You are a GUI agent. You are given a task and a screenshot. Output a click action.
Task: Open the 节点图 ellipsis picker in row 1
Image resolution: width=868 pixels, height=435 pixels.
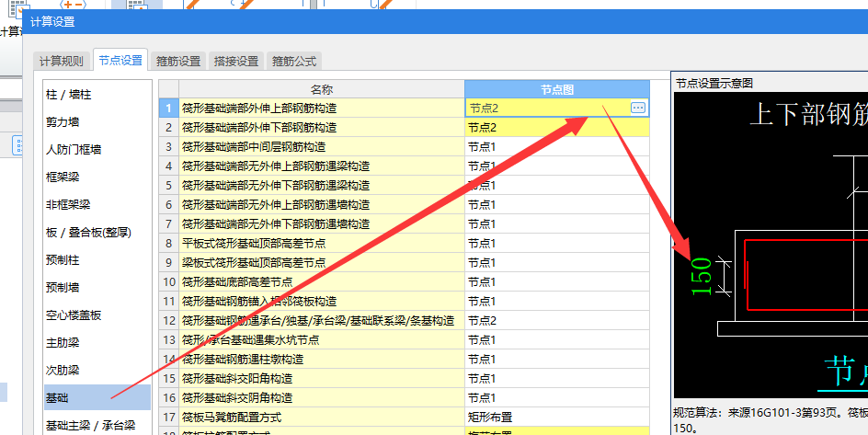[x=638, y=108]
